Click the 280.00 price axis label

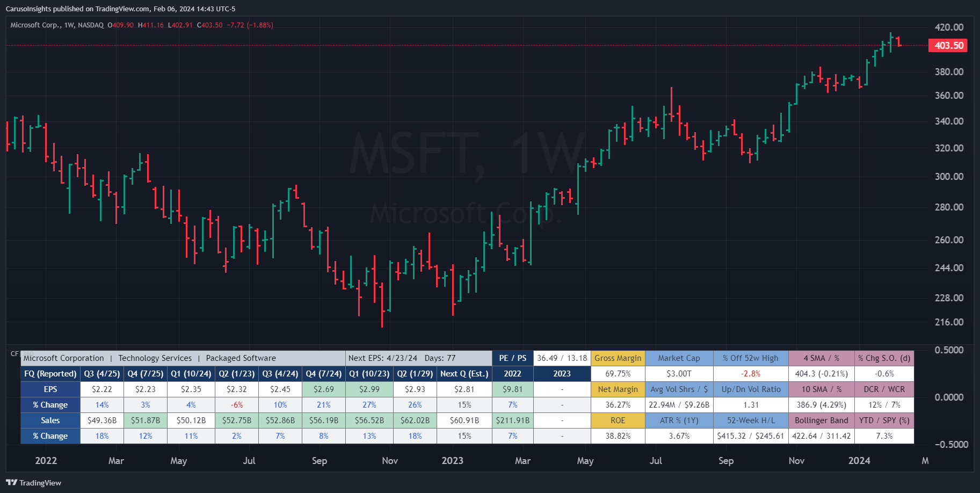coord(949,207)
